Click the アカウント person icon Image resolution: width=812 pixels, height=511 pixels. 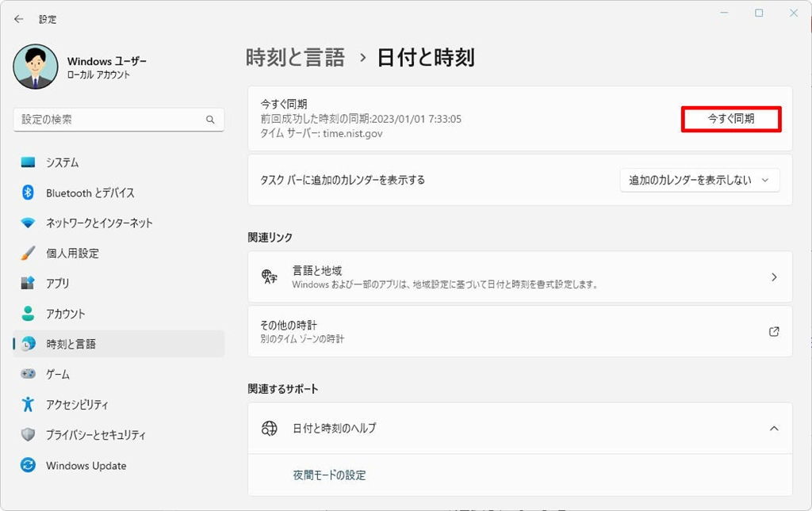click(x=28, y=314)
